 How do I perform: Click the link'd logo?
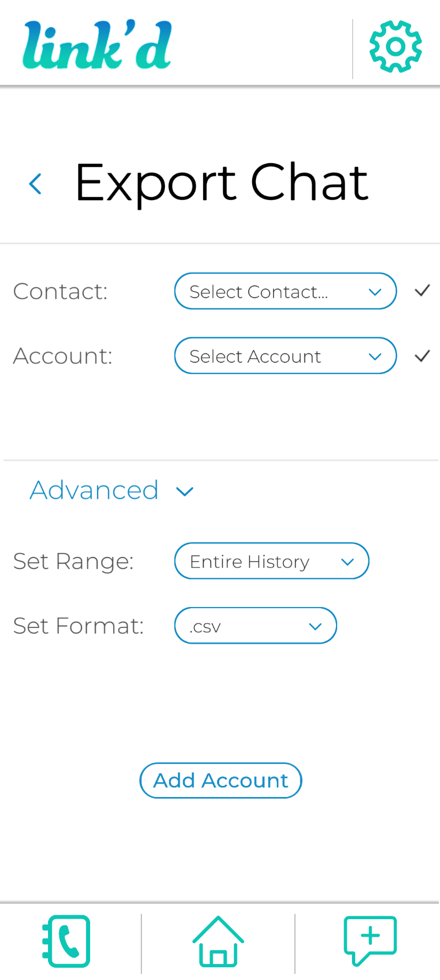97,46
